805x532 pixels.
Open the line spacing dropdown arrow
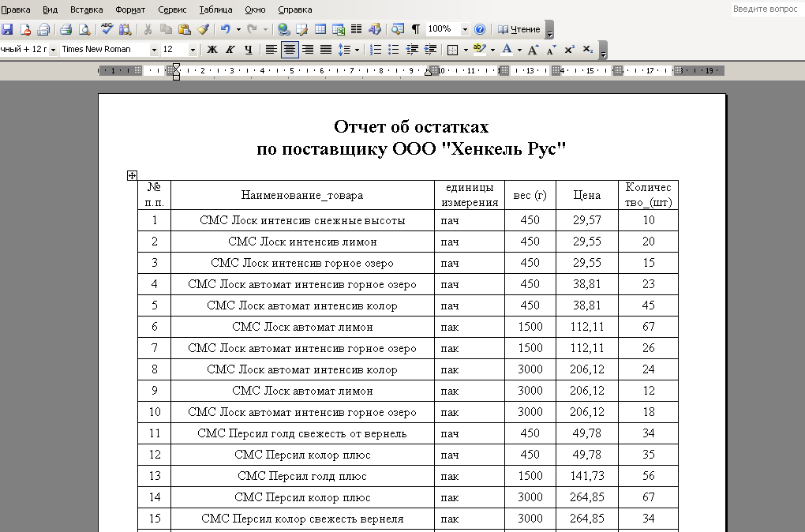pyautogui.click(x=357, y=49)
